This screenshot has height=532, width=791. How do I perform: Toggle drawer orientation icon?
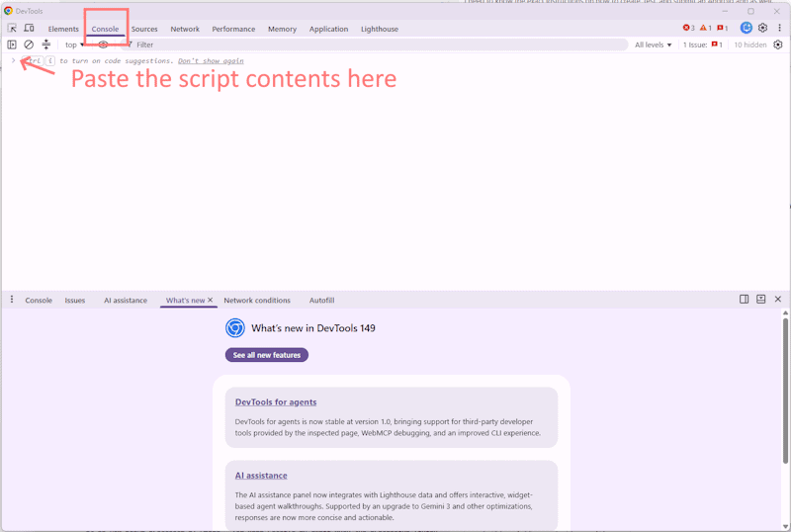(745, 300)
